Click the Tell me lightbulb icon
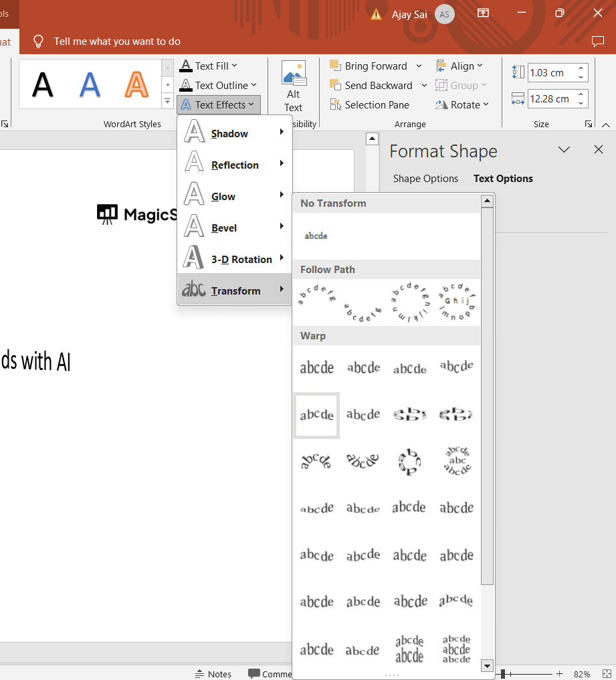The width and height of the screenshot is (616, 680). pos(39,41)
